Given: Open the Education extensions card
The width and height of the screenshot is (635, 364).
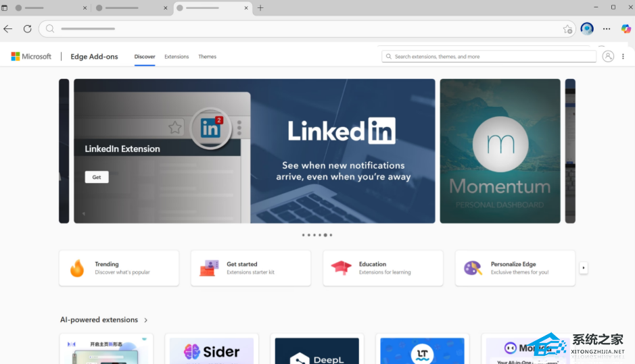Looking at the screenshot, I should coord(383,267).
